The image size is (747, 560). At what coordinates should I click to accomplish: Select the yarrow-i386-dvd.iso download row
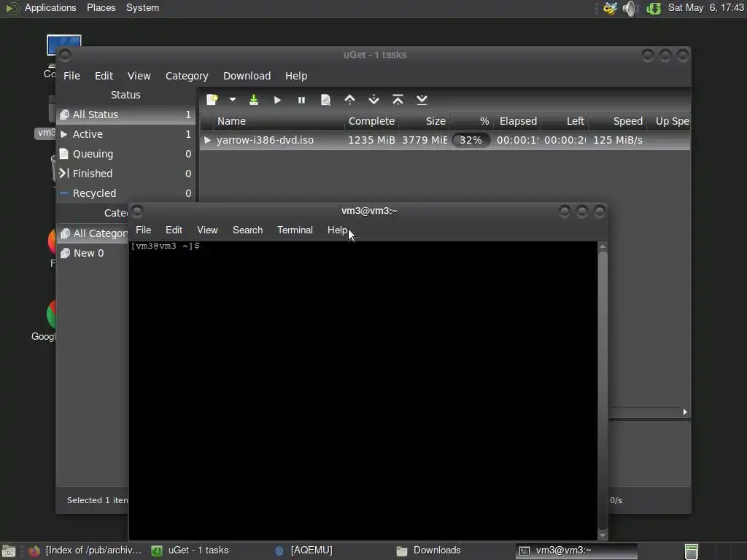pyautogui.click(x=445, y=140)
